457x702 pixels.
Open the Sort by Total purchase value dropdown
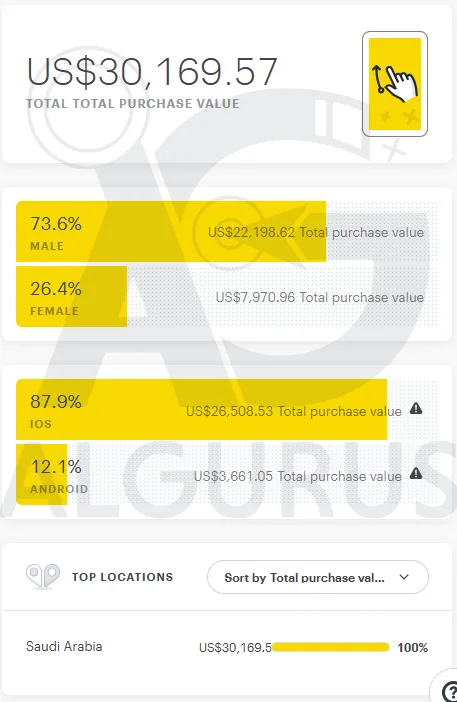coord(318,577)
